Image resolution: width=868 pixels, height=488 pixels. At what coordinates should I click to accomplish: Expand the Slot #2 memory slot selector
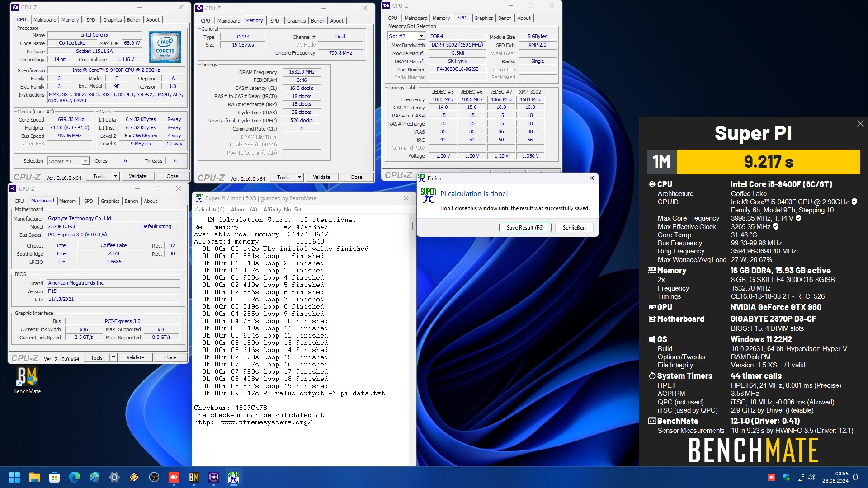[421, 36]
